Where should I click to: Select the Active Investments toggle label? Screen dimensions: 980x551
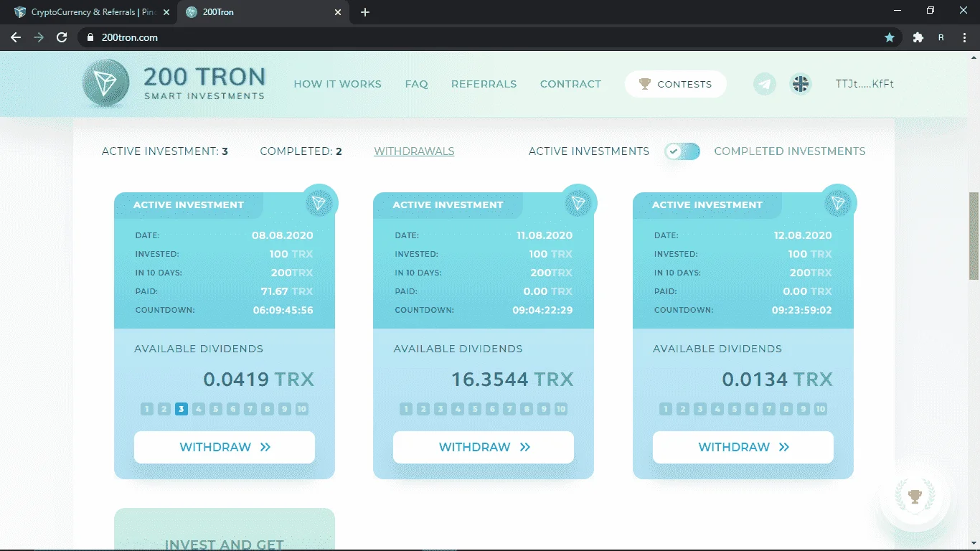589,151
